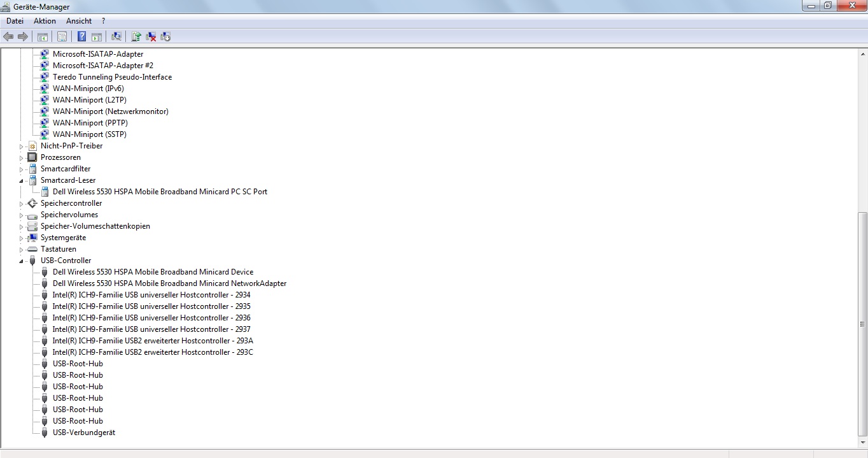Expand the Speichercontroller node

(x=21, y=203)
